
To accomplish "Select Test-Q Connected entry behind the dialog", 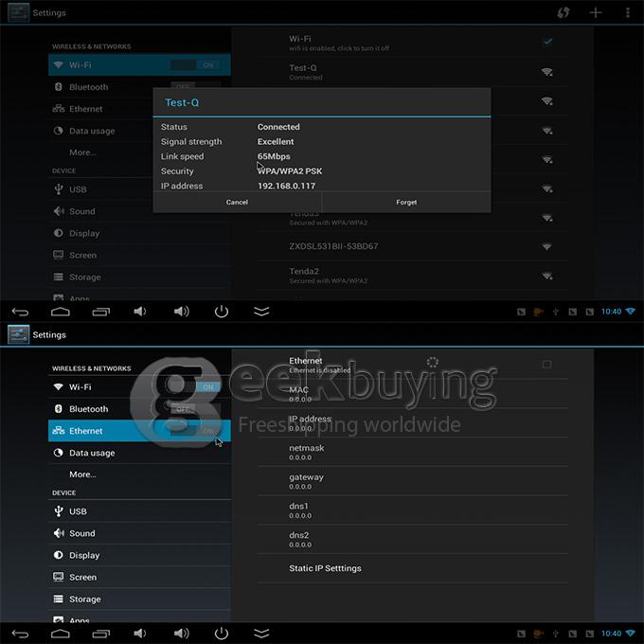I will point(413,72).
